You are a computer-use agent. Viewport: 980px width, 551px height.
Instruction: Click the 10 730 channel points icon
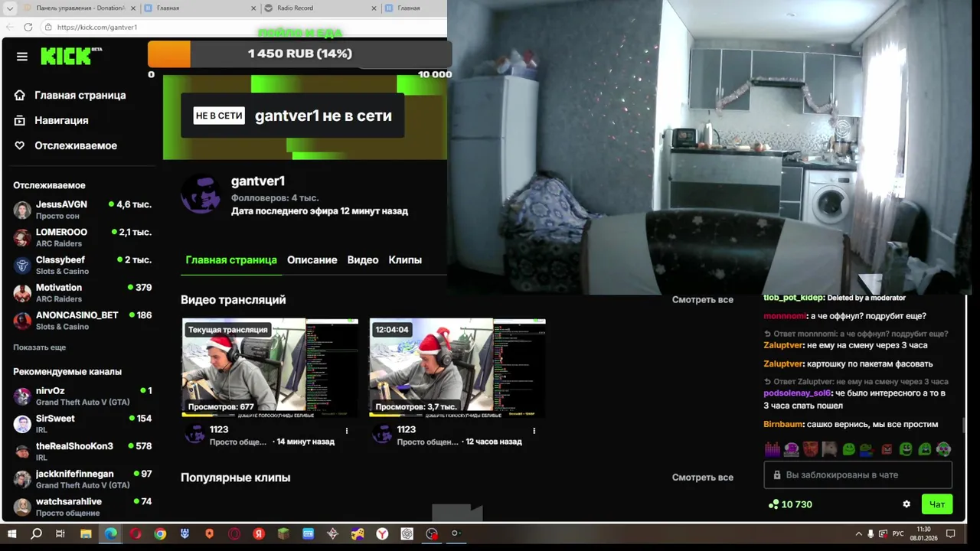773,504
